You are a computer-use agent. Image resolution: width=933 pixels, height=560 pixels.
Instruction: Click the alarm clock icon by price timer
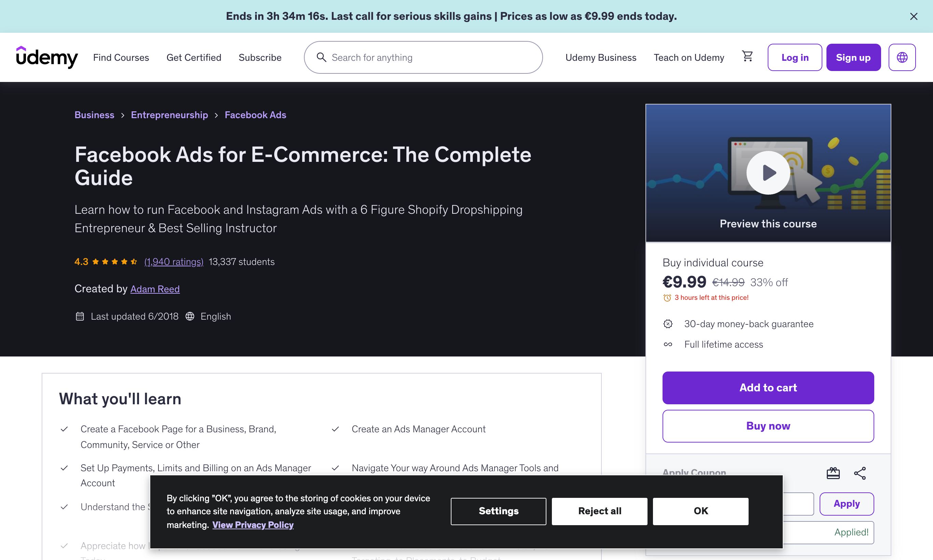667,298
